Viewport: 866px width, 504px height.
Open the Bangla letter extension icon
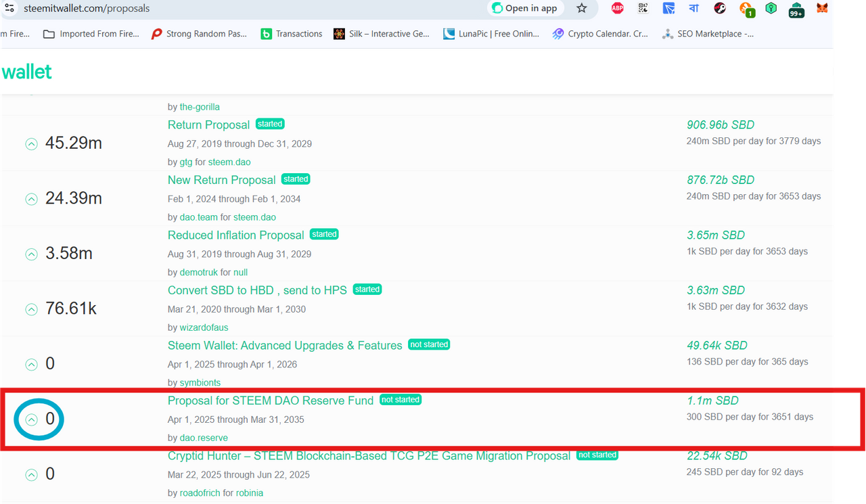[694, 8]
